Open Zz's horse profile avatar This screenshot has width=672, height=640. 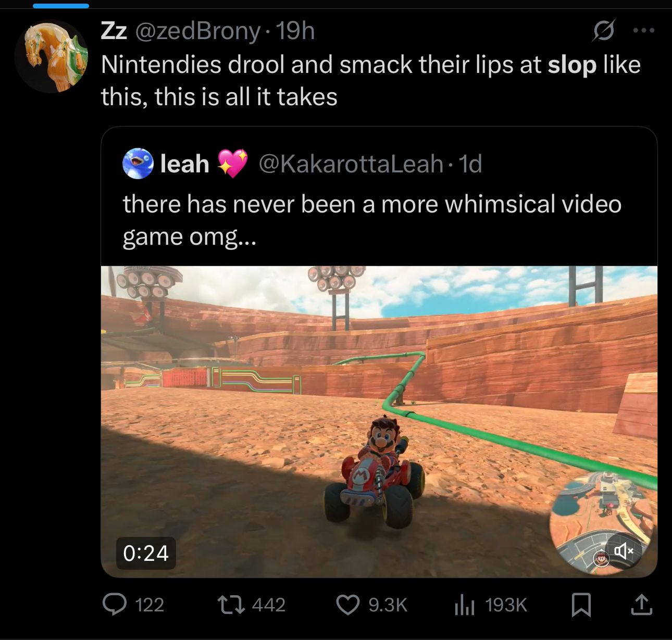tap(51, 56)
